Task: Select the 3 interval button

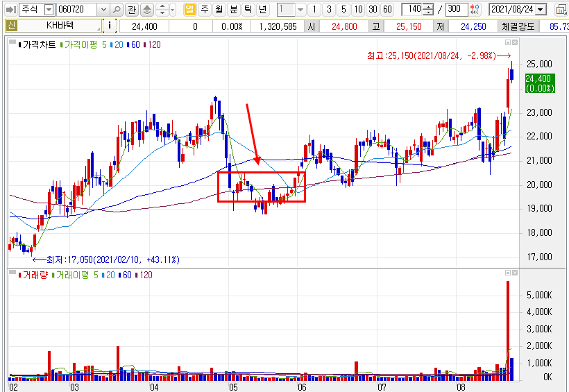Action: (329, 10)
